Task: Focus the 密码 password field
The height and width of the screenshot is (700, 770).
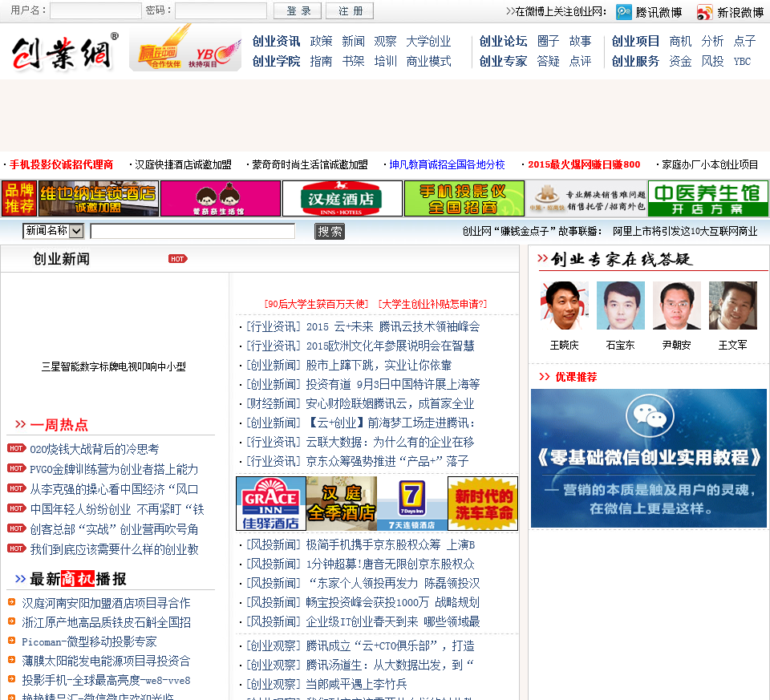Action: pyautogui.click(x=221, y=10)
